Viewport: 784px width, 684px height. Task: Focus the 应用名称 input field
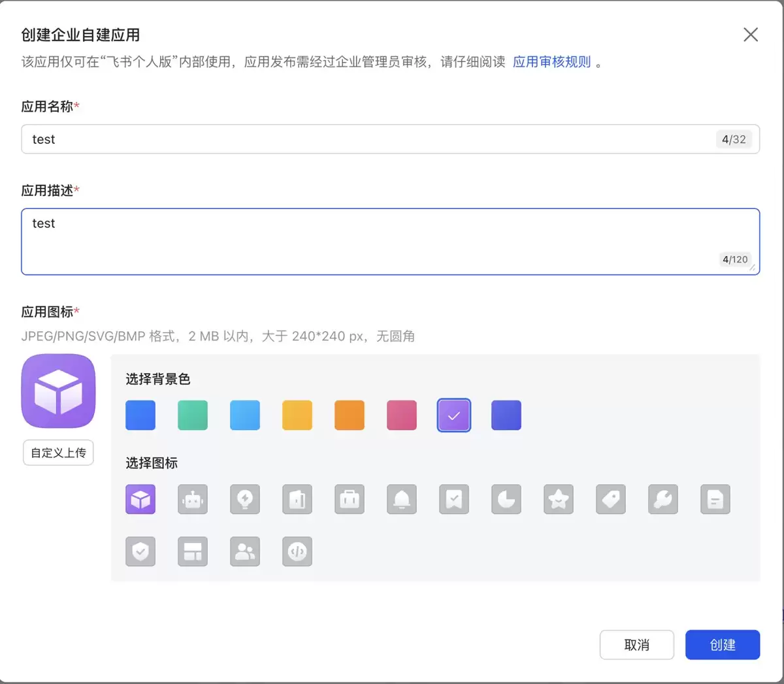390,139
